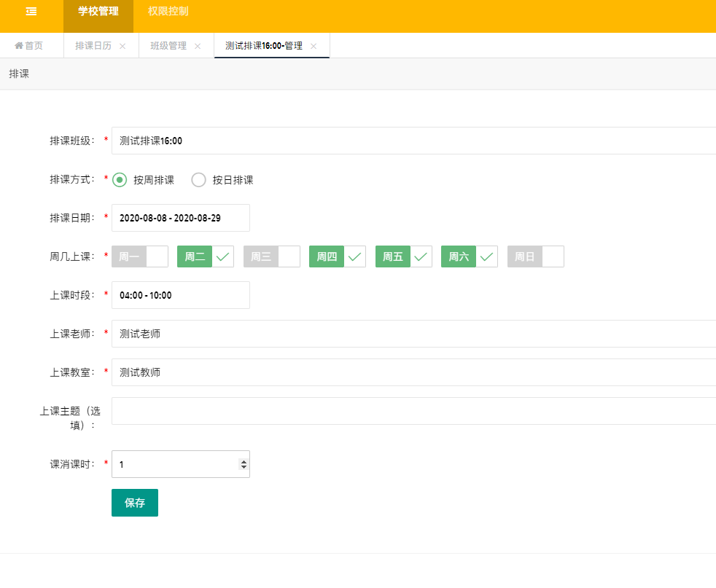Uncheck the 周六 weekday checkbox
716x588 pixels.
470,256
